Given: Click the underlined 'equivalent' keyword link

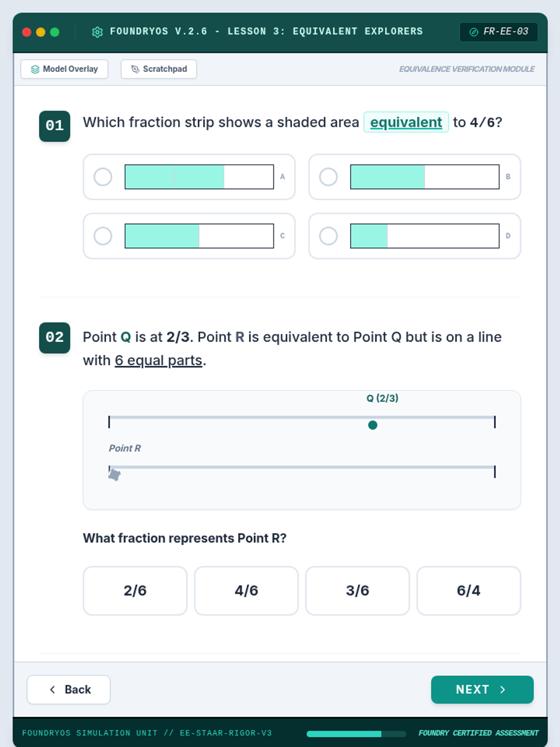Looking at the screenshot, I should tap(406, 122).
